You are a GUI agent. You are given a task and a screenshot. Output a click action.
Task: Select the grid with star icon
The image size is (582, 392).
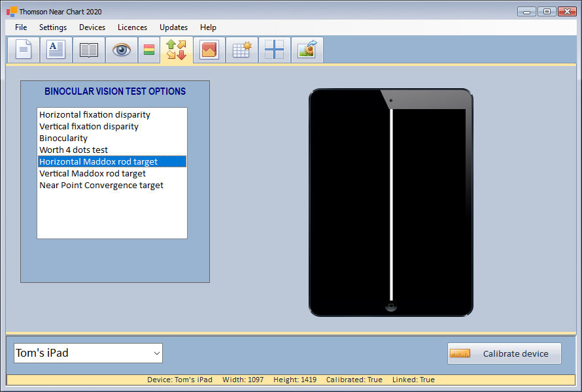242,50
